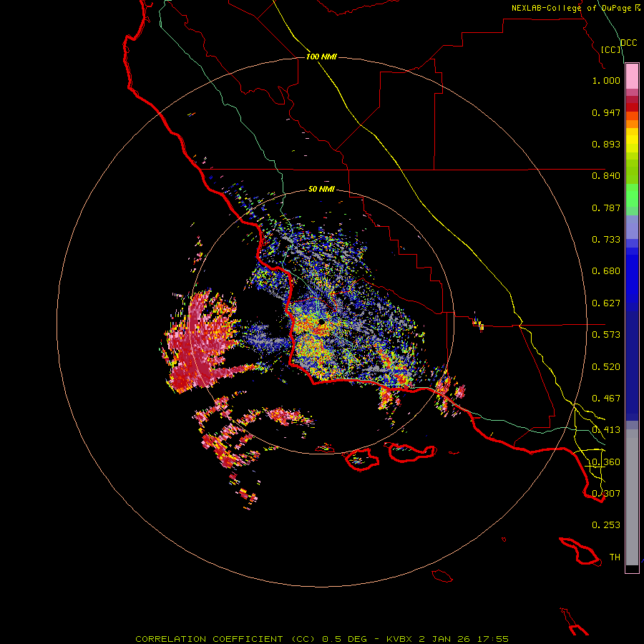
Task: Click the black radar site dot at center
Action: pos(321,323)
